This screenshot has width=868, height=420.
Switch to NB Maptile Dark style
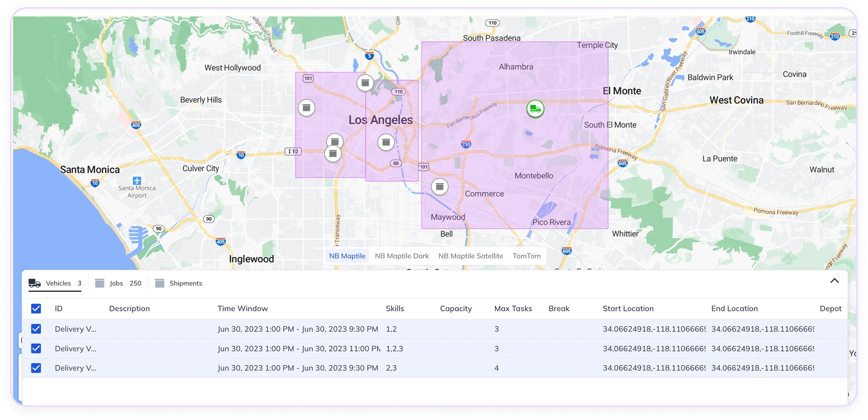(402, 256)
